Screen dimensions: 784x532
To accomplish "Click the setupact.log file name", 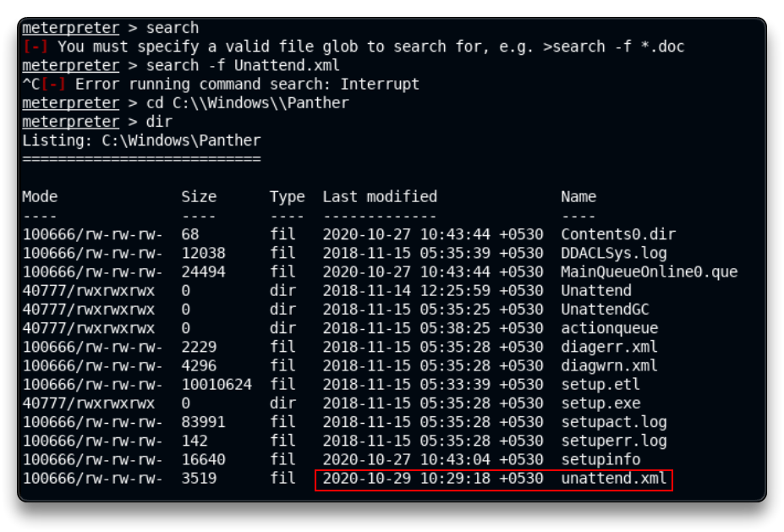I will [x=613, y=421].
